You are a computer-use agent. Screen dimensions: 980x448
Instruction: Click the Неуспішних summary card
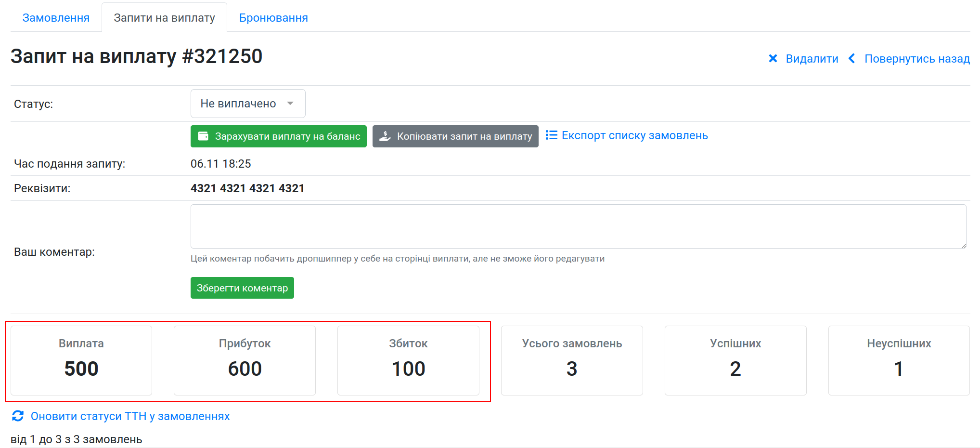[899, 360]
